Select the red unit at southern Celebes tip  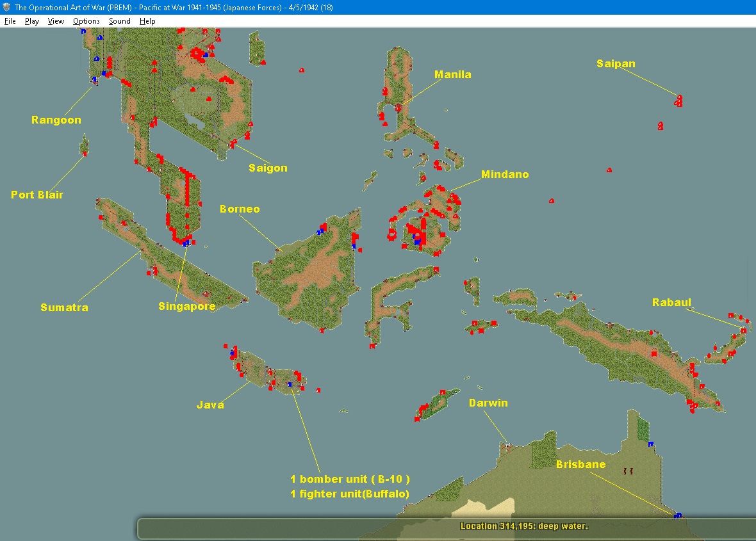(x=372, y=346)
